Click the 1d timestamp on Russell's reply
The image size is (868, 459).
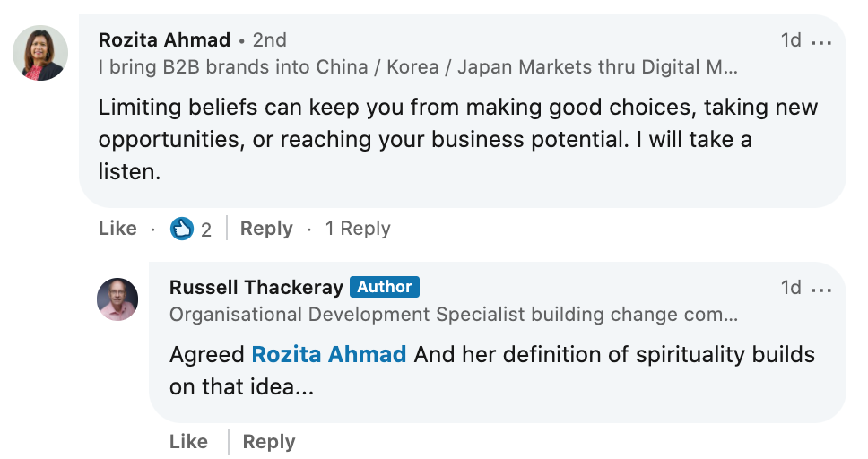tap(790, 288)
